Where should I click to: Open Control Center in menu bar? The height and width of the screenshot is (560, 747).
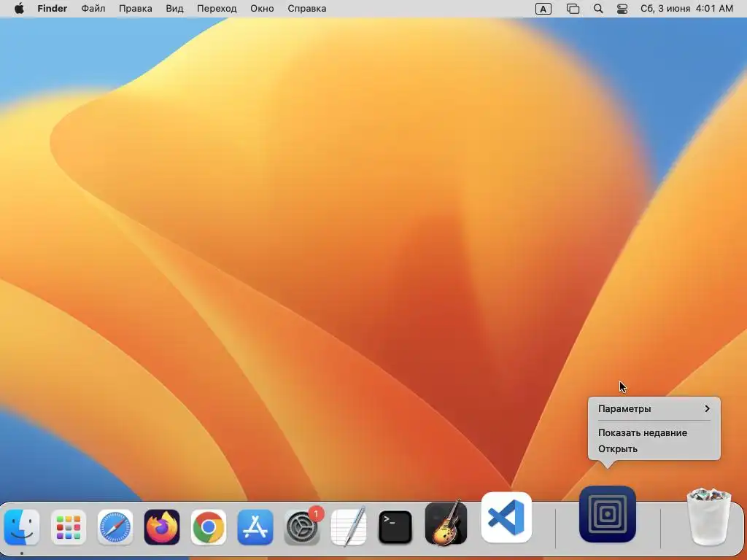pyautogui.click(x=622, y=9)
